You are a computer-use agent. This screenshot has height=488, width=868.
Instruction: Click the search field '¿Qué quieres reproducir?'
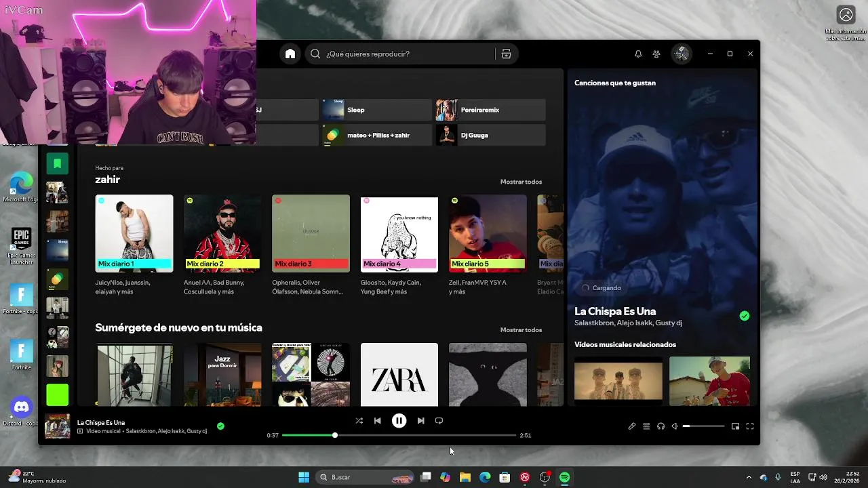tap(412, 54)
